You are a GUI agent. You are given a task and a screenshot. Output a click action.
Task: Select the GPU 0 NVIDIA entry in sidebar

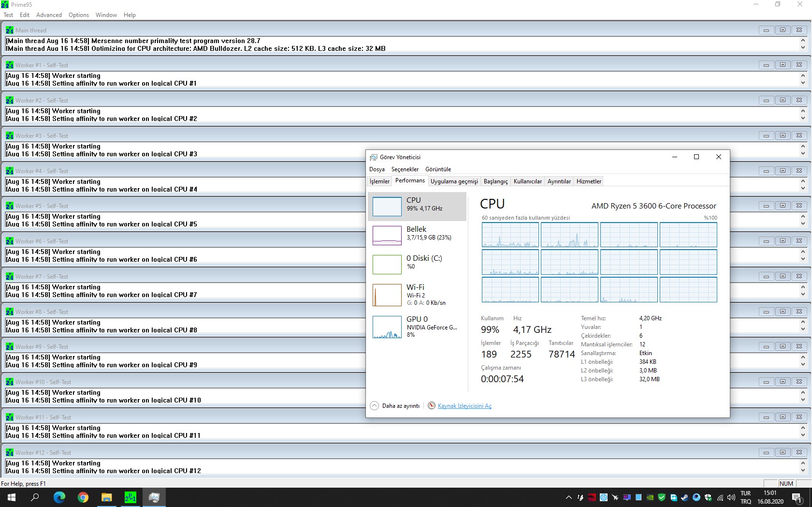tap(417, 327)
